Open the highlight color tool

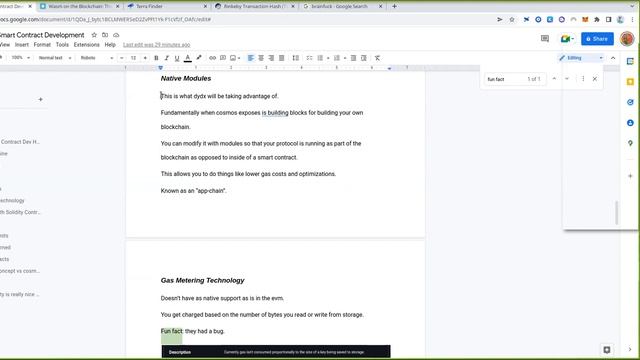pyautogui.click(x=199, y=58)
